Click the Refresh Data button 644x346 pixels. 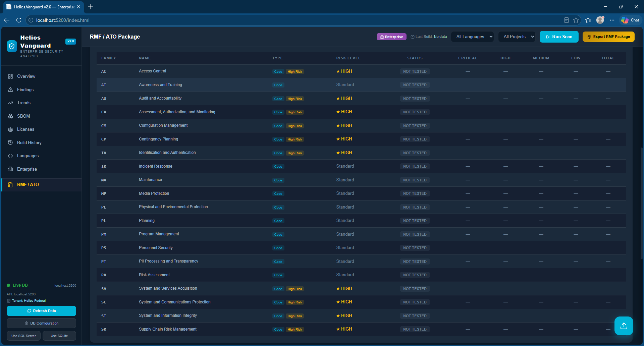tap(41, 311)
